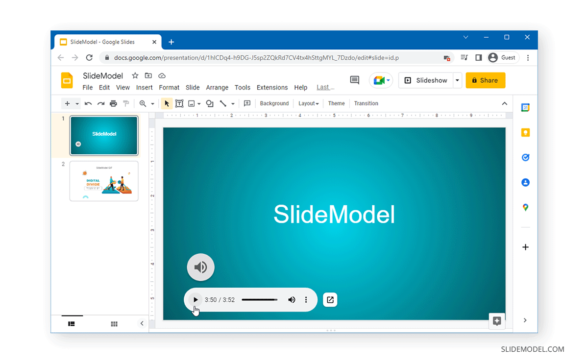Hide the side panel with the right chevron
The width and height of the screenshot is (588, 364).
click(x=525, y=320)
